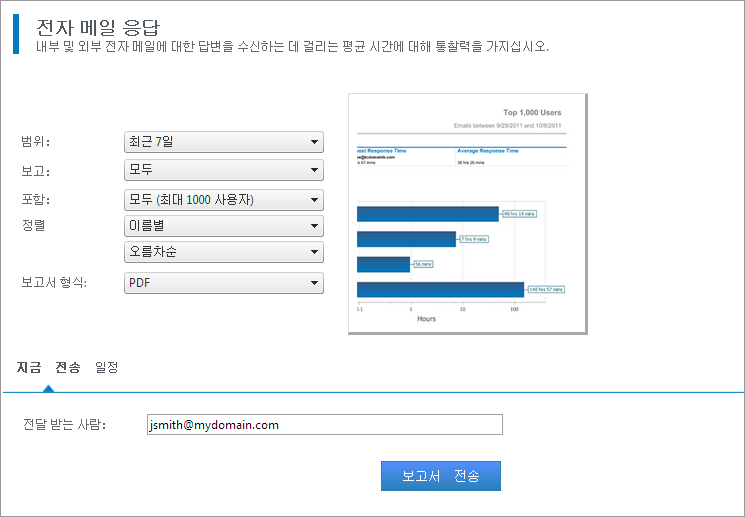Expand the 오름차순 sort order dropdown
Screen dimensions: 745x517
223,252
